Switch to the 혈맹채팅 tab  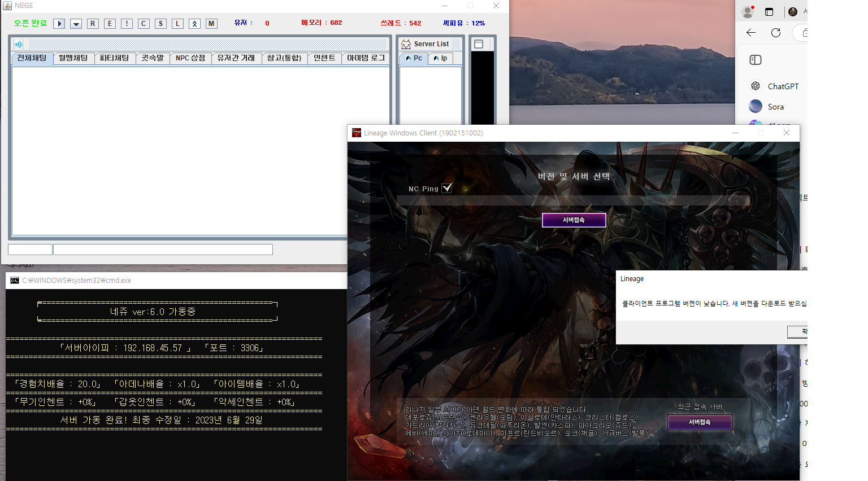pos(73,58)
